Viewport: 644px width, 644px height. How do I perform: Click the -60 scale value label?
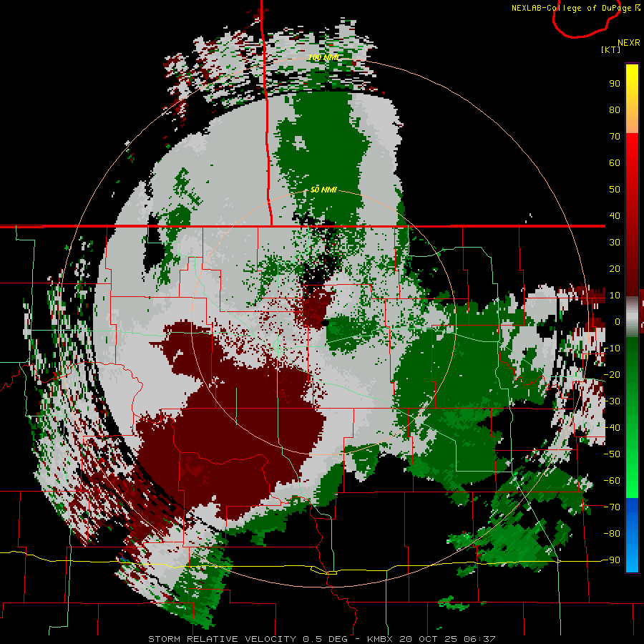click(612, 481)
